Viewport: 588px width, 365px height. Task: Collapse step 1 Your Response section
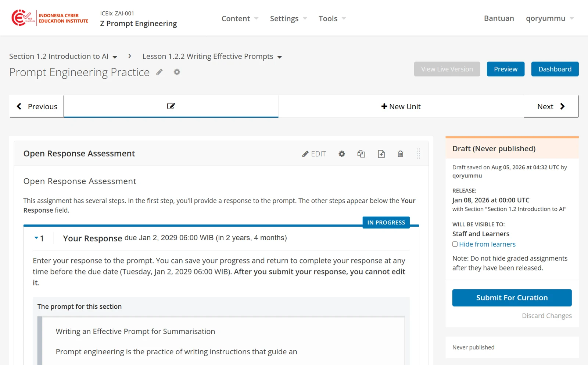coord(36,238)
